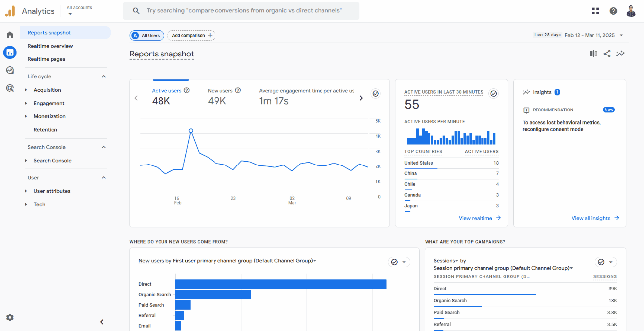This screenshot has height=331, width=644.
Task: Click the United States row in Top Countries
Action: pos(451,163)
